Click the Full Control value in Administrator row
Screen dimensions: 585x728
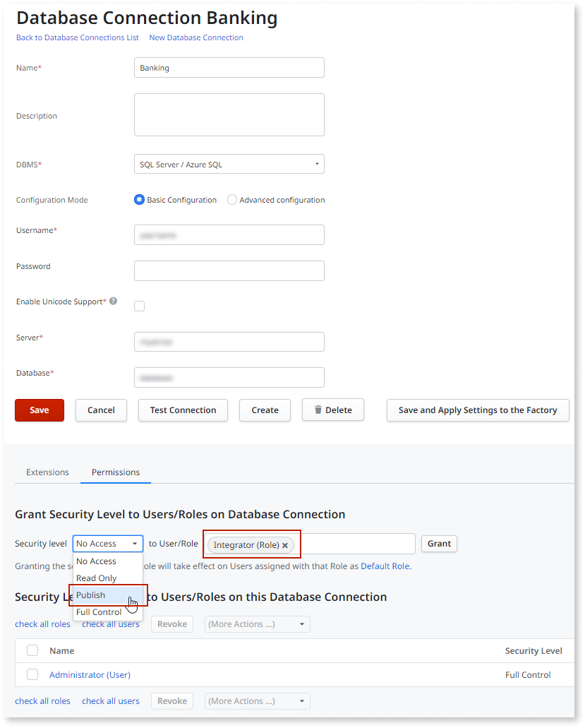(x=528, y=674)
